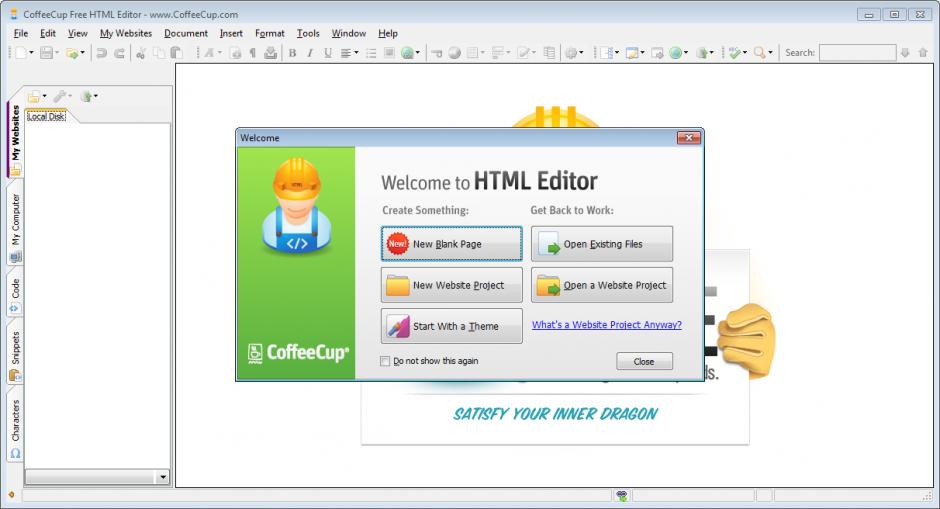Apply Italic formatting
This screenshot has width=940, height=509.
[x=310, y=53]
